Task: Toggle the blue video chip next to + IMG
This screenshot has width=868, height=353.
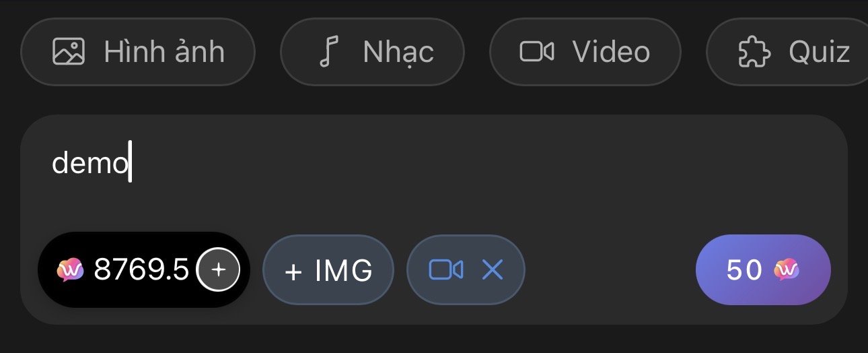Action: click(x=466, y=270)
